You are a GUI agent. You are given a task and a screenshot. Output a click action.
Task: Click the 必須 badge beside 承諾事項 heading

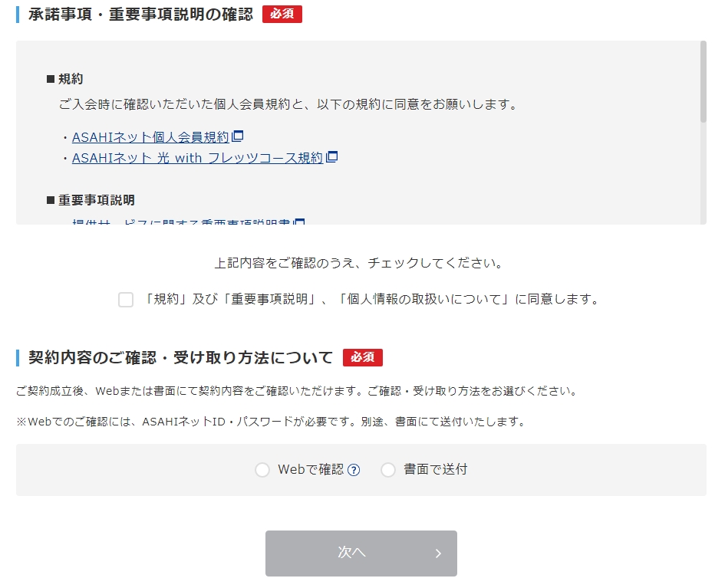coord(282,15)
